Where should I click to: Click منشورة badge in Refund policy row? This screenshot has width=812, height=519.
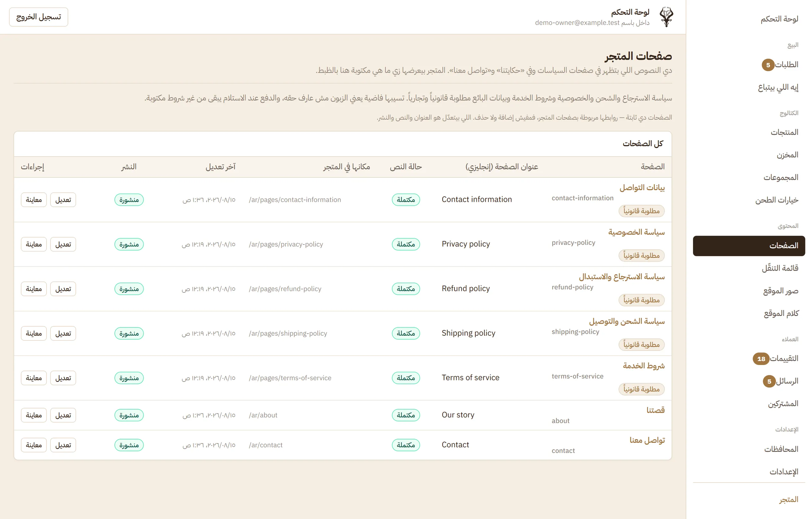click(129, 289)
